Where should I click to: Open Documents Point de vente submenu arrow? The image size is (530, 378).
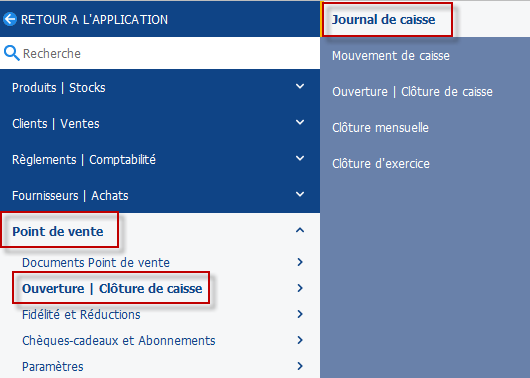coord(300,262)
